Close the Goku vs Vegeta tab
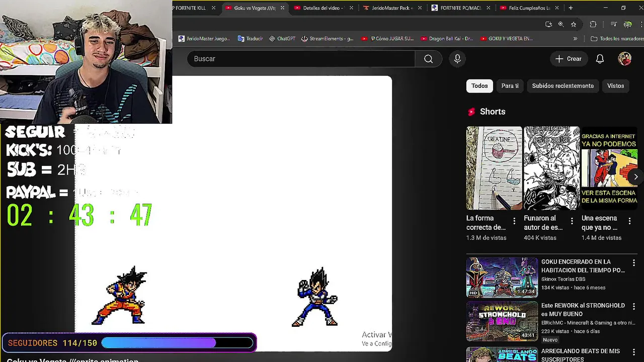This screenshot has width=644, height=362. (282, 8)
